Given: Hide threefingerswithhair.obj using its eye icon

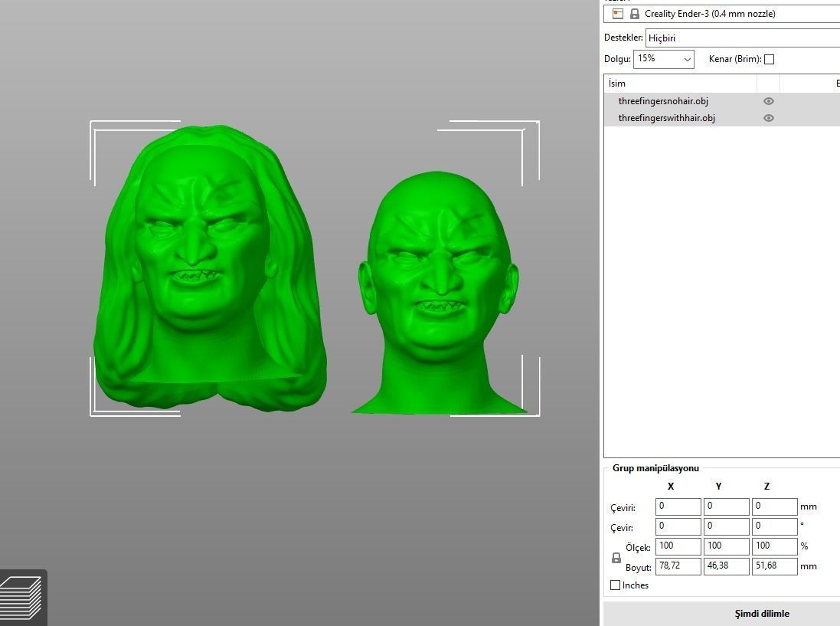Looking at the screenshot, I should [x=768, y=117].
